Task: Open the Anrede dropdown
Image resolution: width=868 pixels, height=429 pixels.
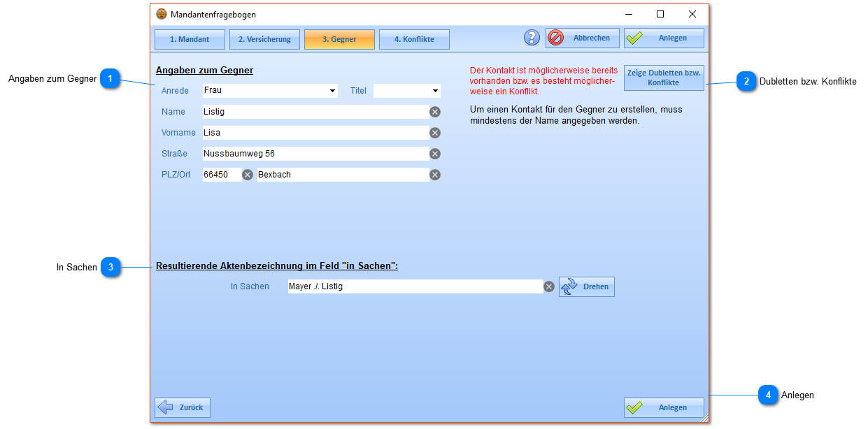Action: coord(332,91)
